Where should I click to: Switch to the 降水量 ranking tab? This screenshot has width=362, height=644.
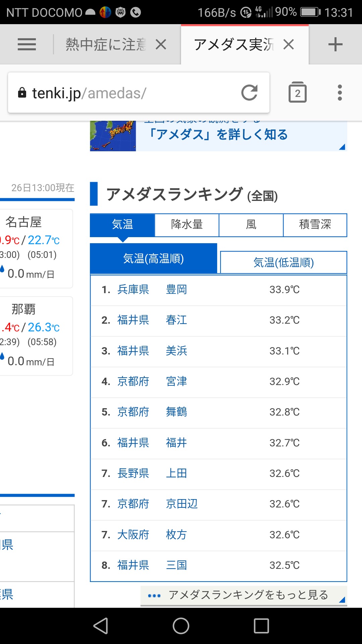coord(187,224)
